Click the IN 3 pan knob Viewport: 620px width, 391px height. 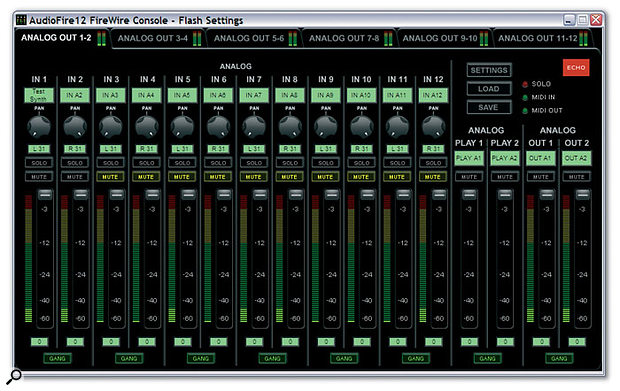(111, 126)
